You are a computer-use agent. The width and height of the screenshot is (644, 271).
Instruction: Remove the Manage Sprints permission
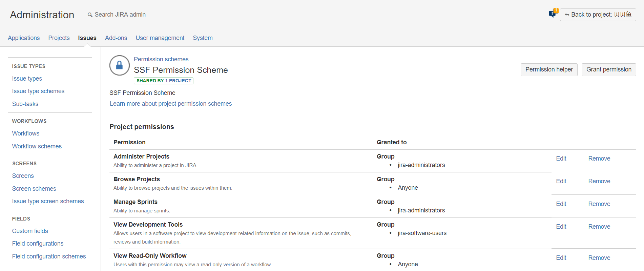599,204
